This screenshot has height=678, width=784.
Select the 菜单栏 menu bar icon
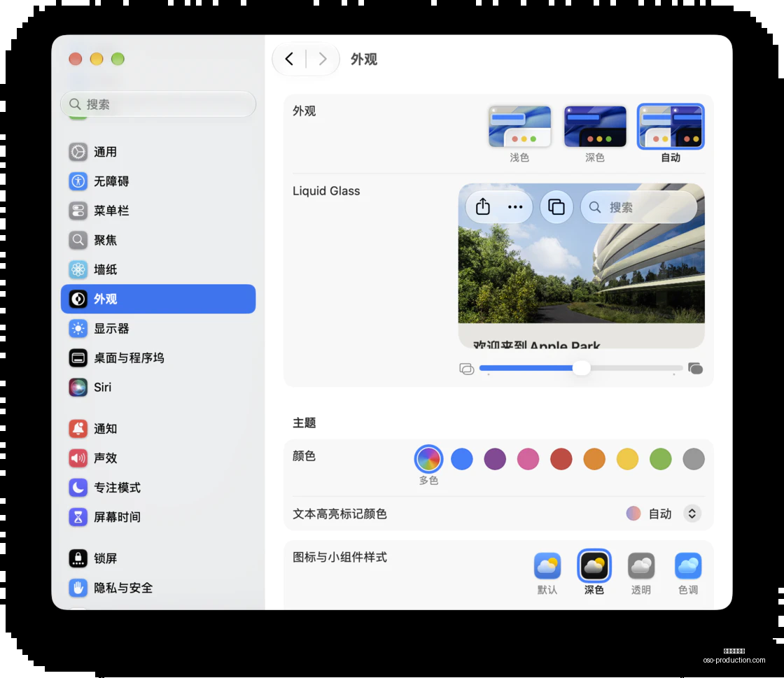click(x=78, y=211)
